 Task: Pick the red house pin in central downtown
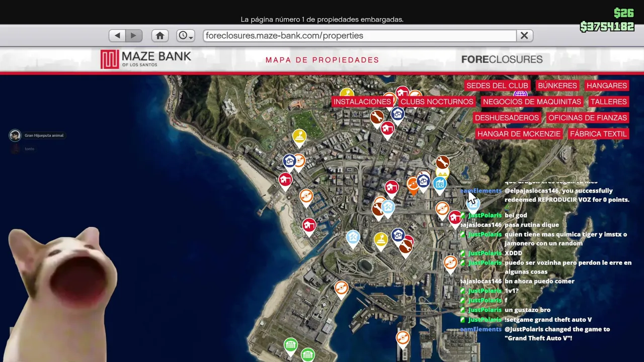[391, 188]
